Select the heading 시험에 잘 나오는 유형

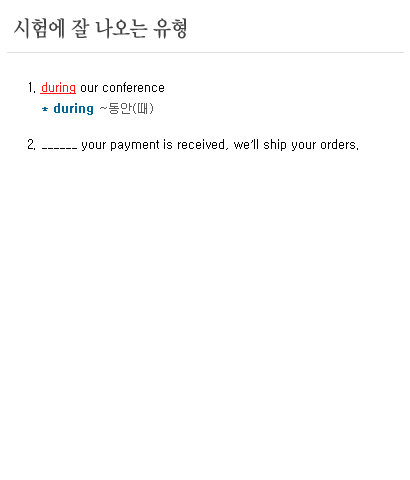click(101, 29)
